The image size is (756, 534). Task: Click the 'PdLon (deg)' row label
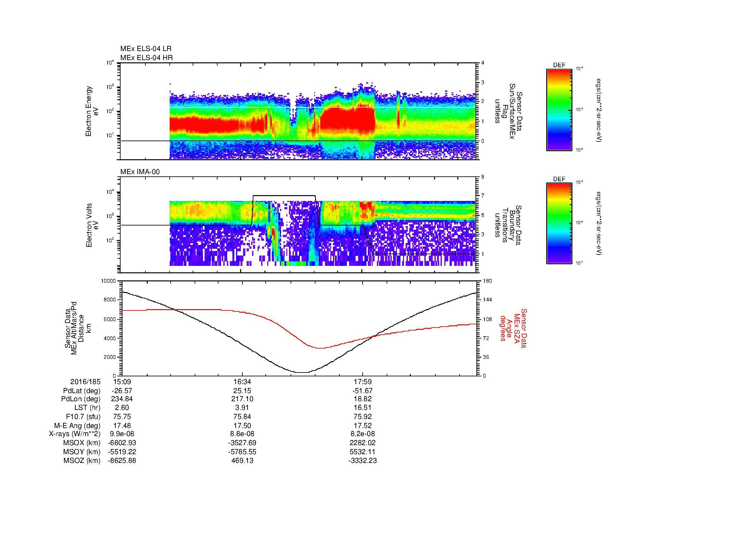click(81, 399)
